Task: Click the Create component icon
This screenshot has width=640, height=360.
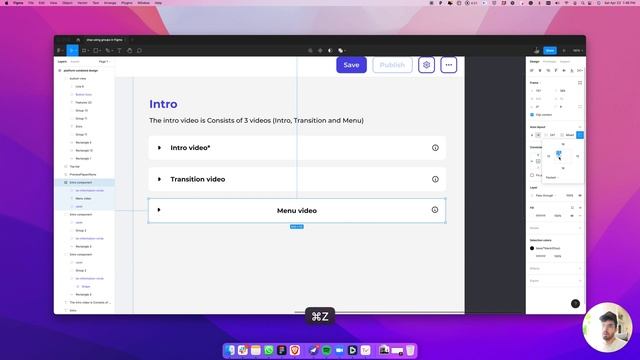Action: (320, 51)
